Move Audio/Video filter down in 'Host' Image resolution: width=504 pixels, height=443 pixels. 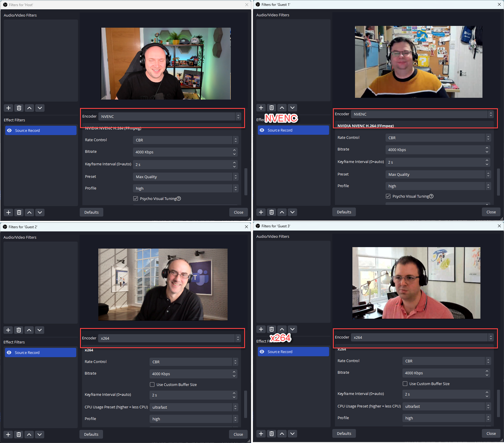40,108
